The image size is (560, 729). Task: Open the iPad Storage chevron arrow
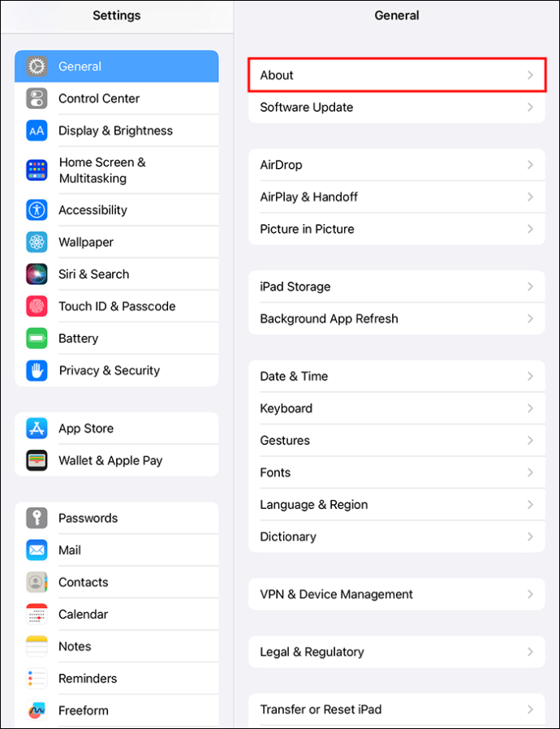pyautogui.click(x=530, y=287)
